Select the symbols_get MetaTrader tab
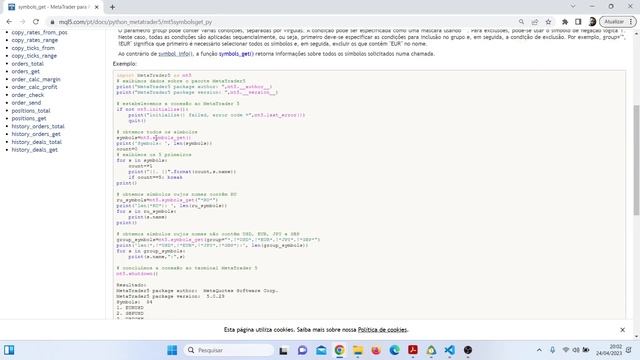The width and height of the screenshot is (640, 360). coord(53,7)
